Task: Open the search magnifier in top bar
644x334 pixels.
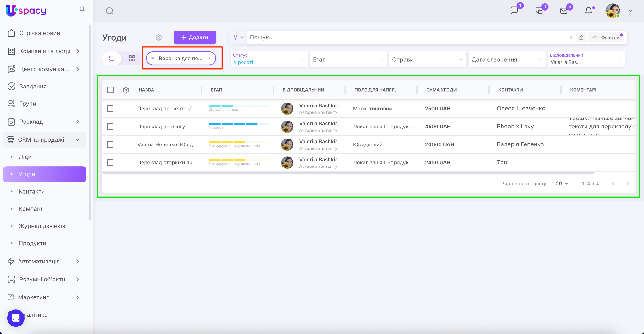Action: click(109, 11)
